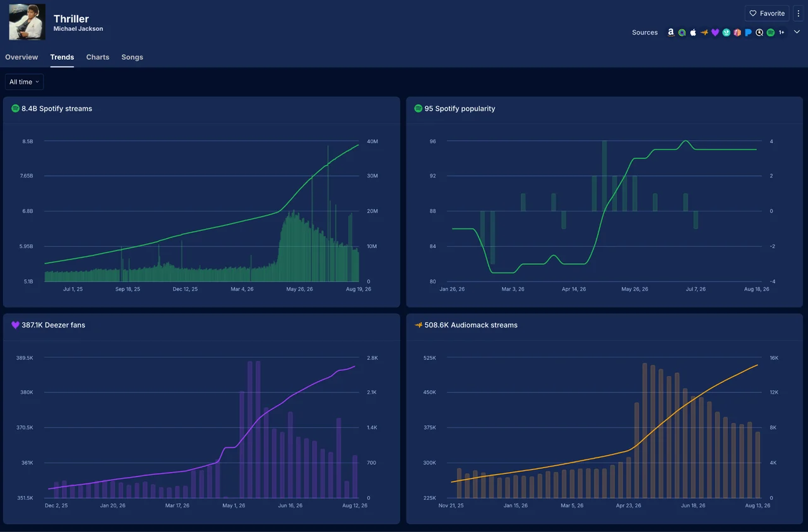Click the 8.5B axis label
Screen dimensions: 808x532
tap(28, 141)
